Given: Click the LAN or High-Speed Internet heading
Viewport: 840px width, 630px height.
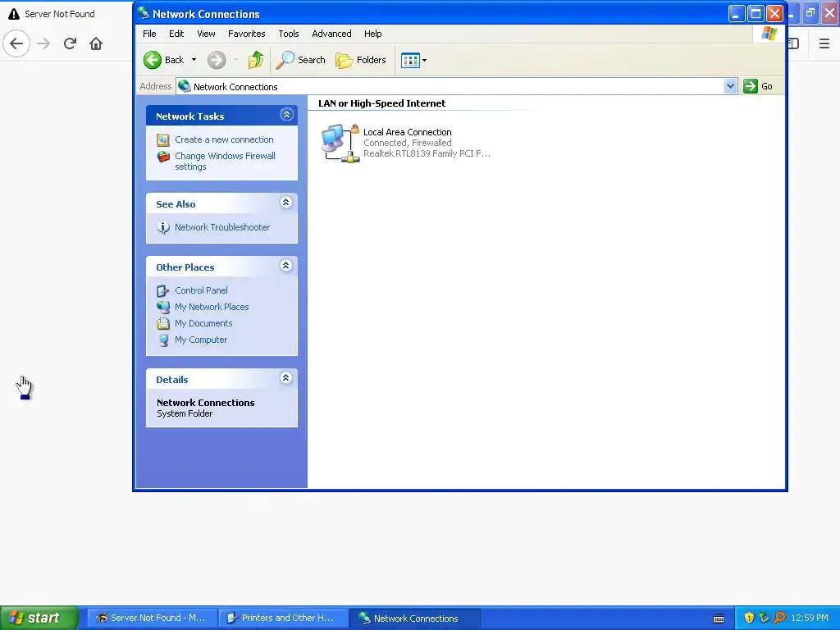Looking at the screenshot, I should [381, 103].
